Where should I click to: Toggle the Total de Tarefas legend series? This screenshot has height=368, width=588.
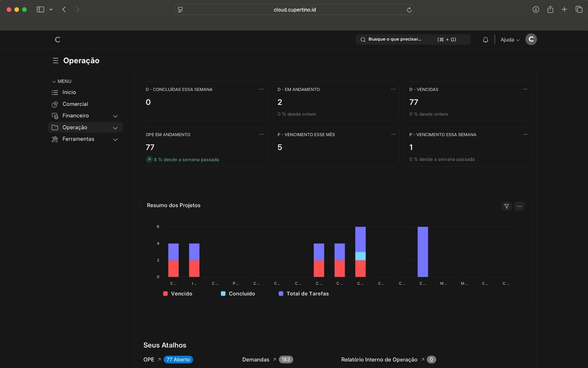[304, 294]
